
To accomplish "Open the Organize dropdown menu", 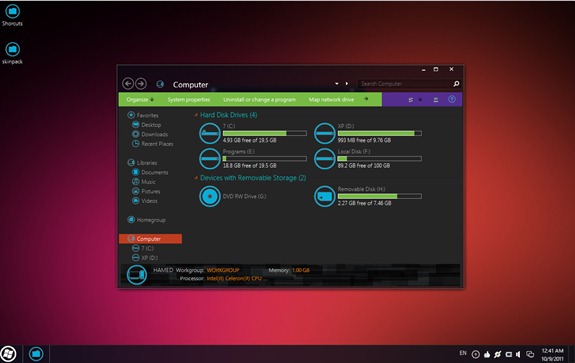I will pyautogui.click(x=140, y=100).
